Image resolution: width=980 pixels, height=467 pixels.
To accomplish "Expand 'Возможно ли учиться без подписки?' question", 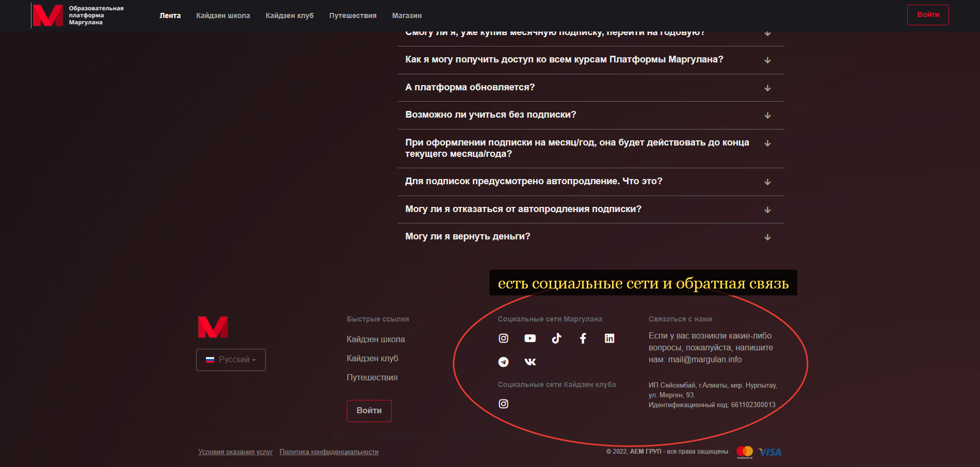I will point(591,115).
